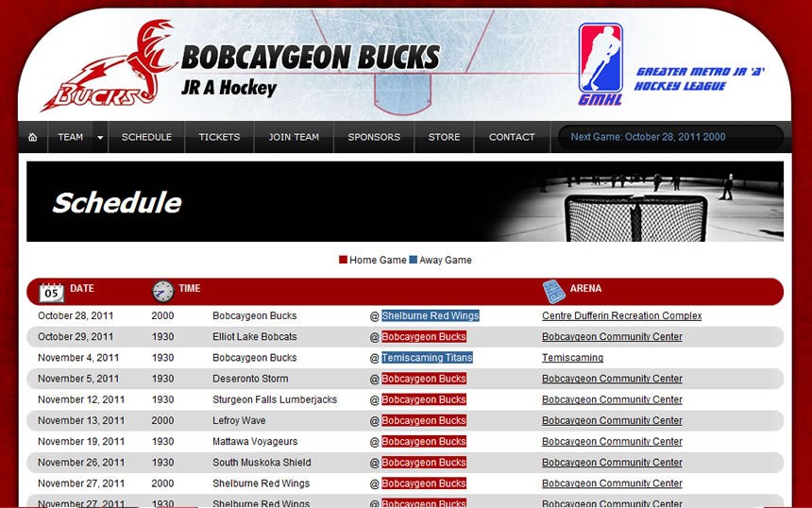
Task: Click Greater Metro Jr A Hockey League text
Action: tap(700, 78)
